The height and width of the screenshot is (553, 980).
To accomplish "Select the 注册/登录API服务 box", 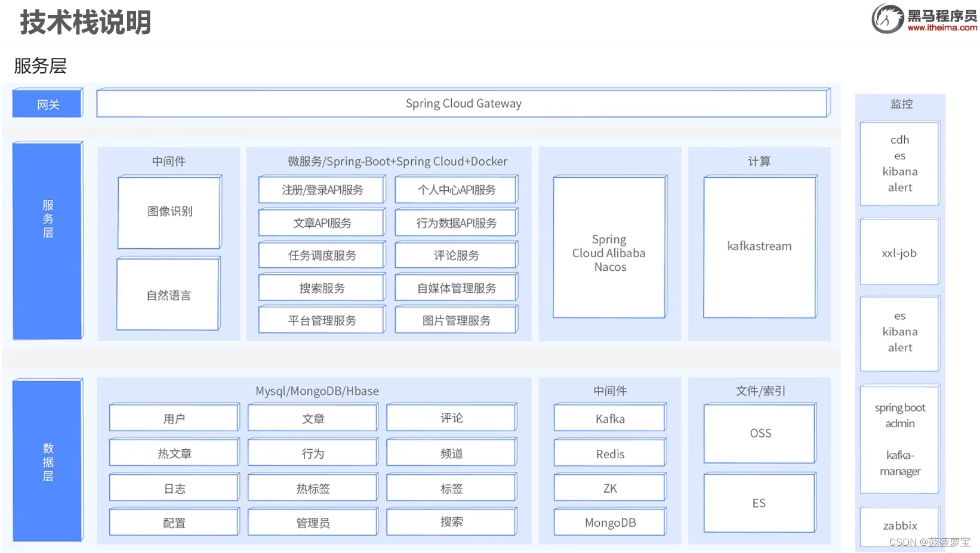I will (x=322, y=189).
